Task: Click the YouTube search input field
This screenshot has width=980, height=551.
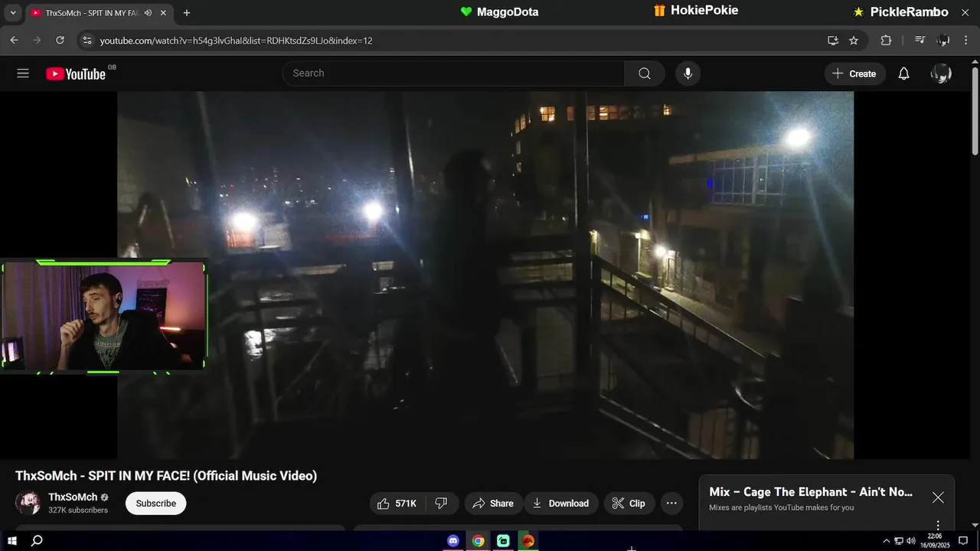Action: point(453,73)
